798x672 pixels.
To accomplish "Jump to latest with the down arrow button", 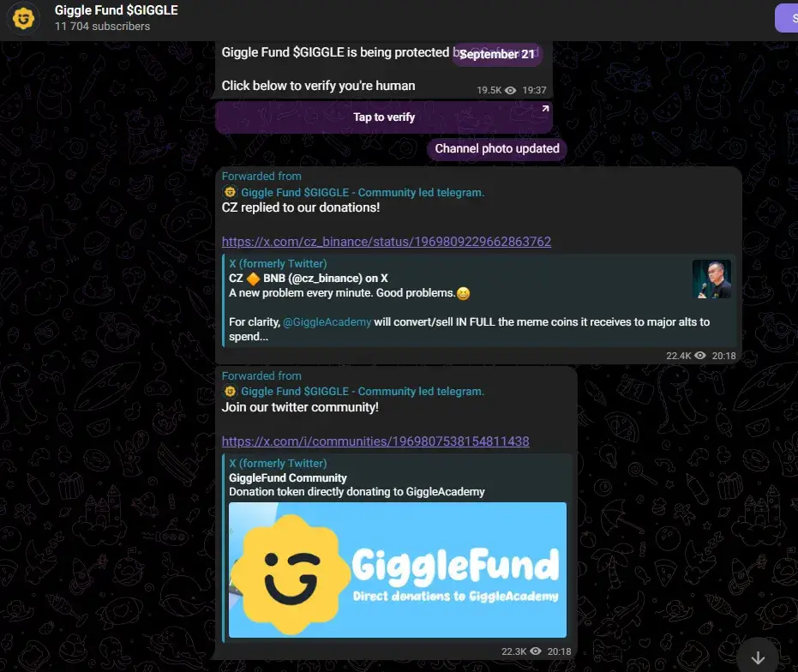I will [758, 657].
